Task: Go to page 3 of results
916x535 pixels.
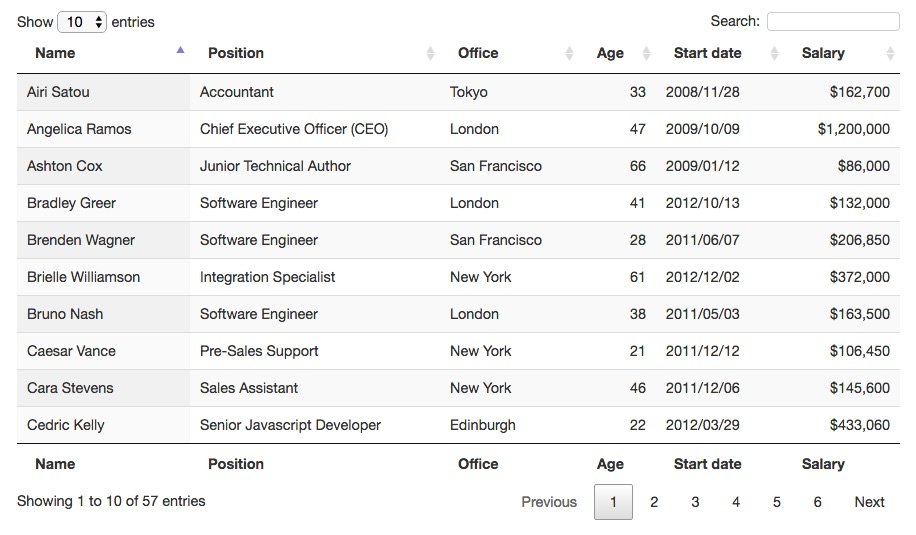Action: click(695, 502)
